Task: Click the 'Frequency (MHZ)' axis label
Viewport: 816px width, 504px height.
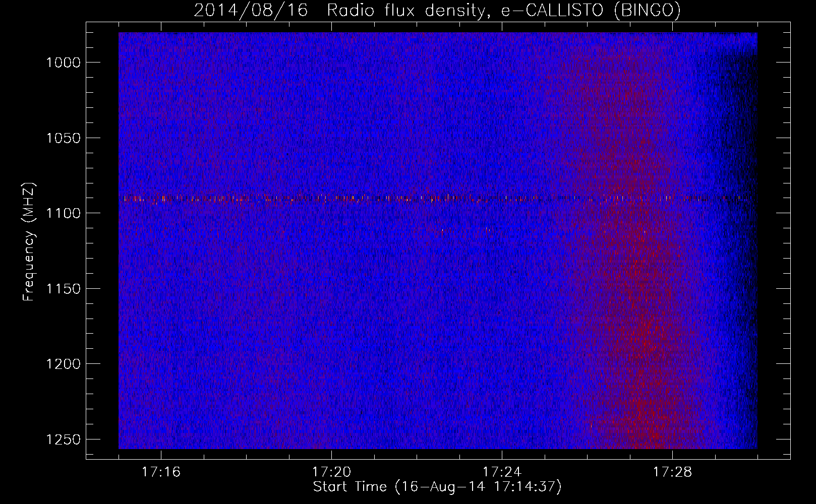Action: click(x=29, y=242)
